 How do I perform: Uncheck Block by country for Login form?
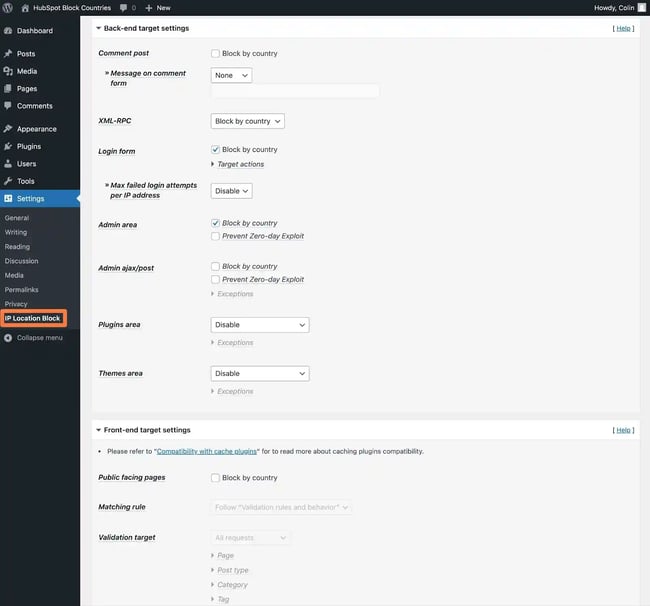coord(215,149)
